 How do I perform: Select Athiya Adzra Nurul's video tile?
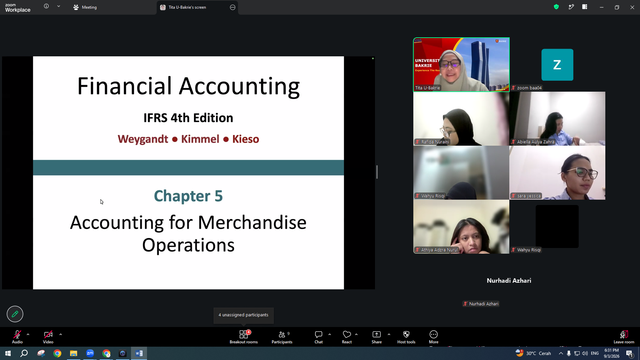[461, 227]
